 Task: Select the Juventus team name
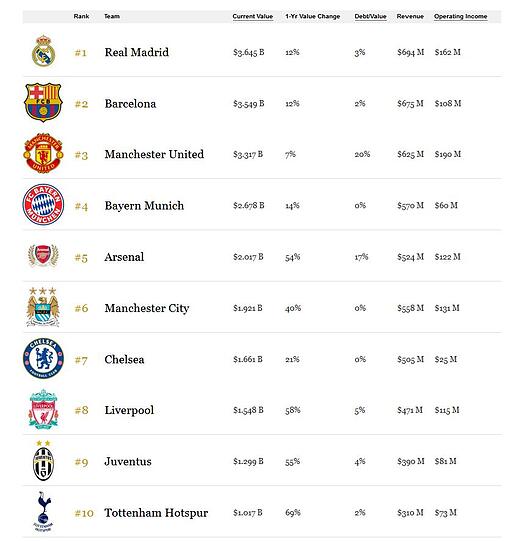point(128,461)
